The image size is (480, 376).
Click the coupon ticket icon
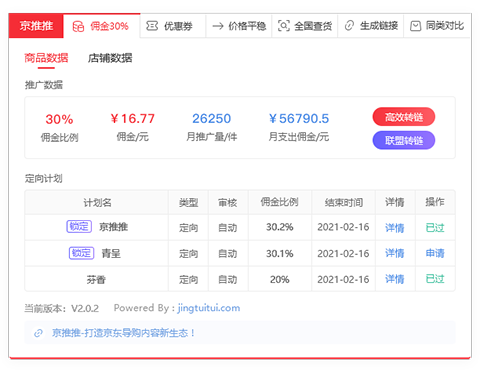[x=152, y=26]
